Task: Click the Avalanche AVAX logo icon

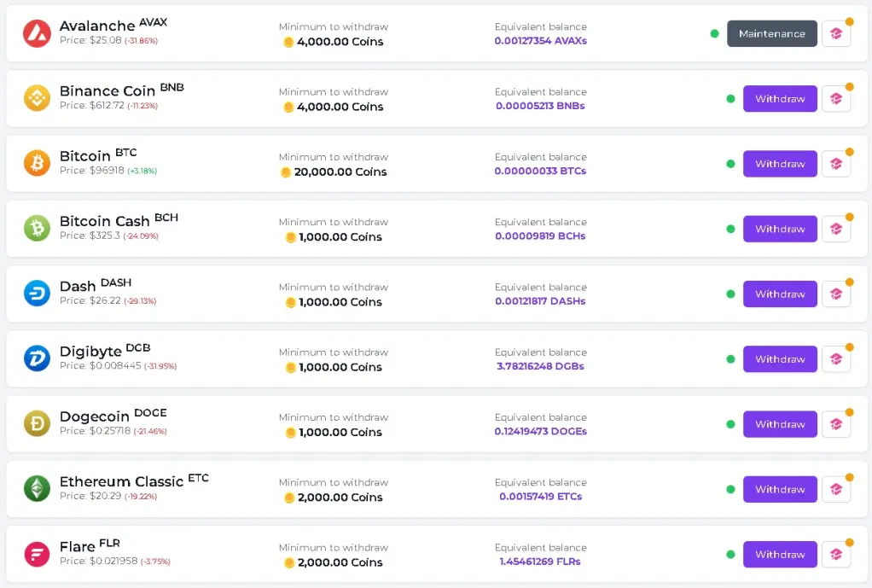Action: pyautogui.click(x=37, y=33)
